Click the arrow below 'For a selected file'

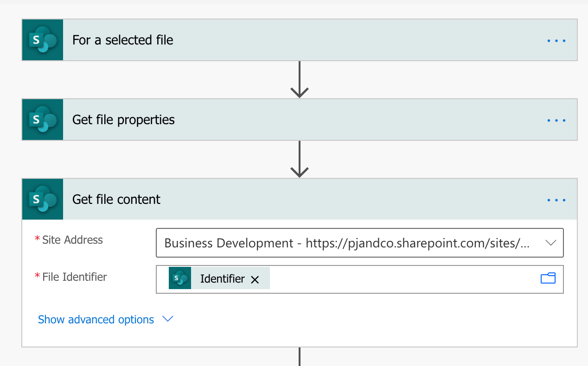300,80
